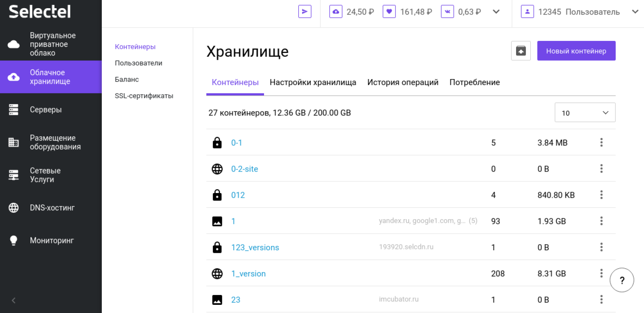Click the cloud storage balance icon
This screenshot has height=313, width=644.
335,12
